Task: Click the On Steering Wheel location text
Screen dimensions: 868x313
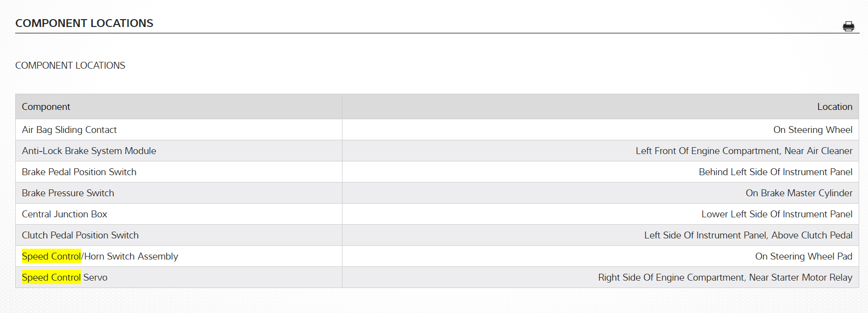Action: point(813,130)
